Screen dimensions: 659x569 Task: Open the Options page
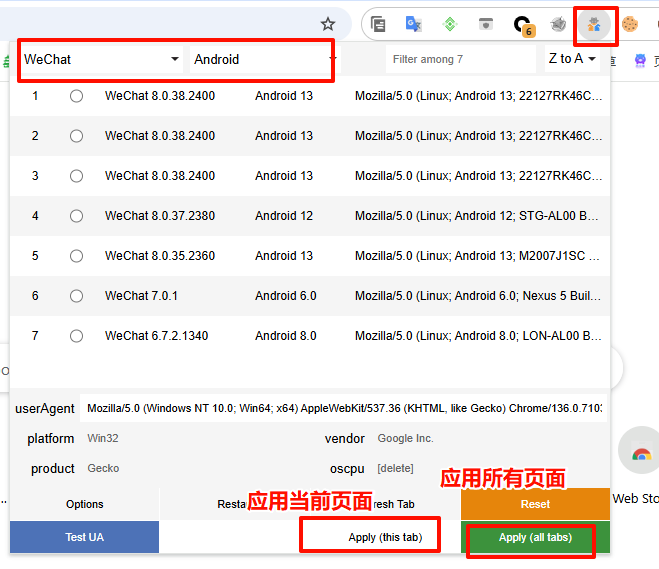[x=84, y=504]
